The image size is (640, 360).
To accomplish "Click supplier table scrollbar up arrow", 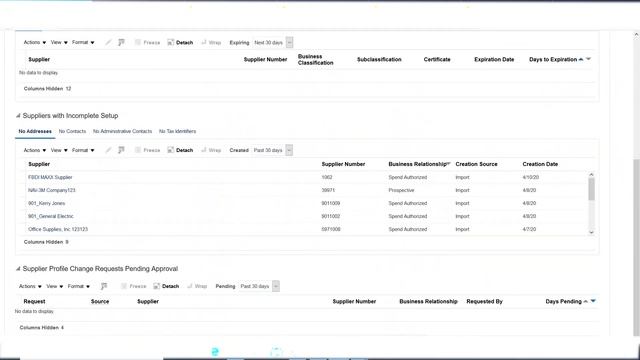I will pyautogui.click(x=591, y=175).
